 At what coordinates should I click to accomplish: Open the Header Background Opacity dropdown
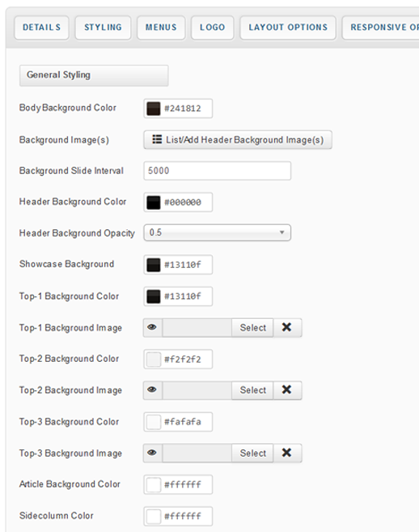pos(217,232)
